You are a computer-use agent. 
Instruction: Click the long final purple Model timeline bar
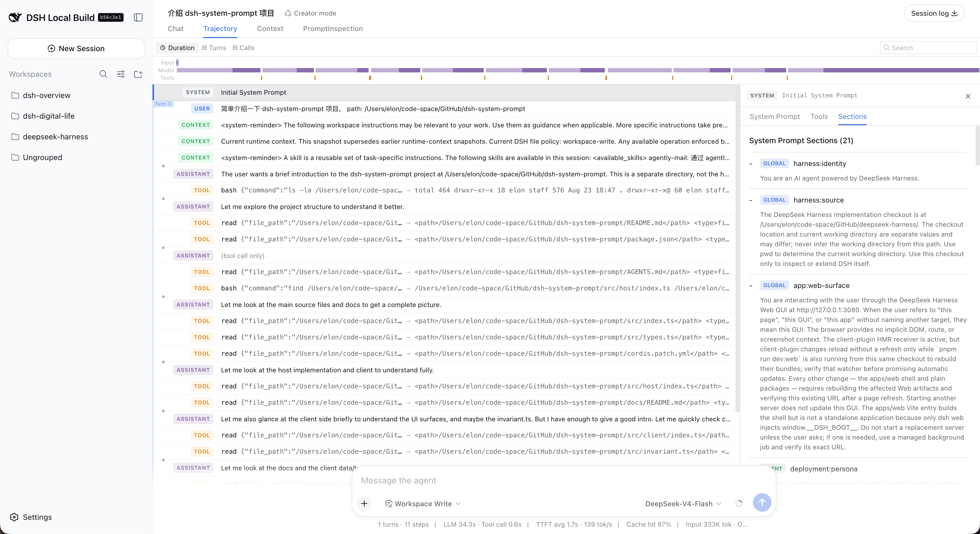click(x=901, y=70)
